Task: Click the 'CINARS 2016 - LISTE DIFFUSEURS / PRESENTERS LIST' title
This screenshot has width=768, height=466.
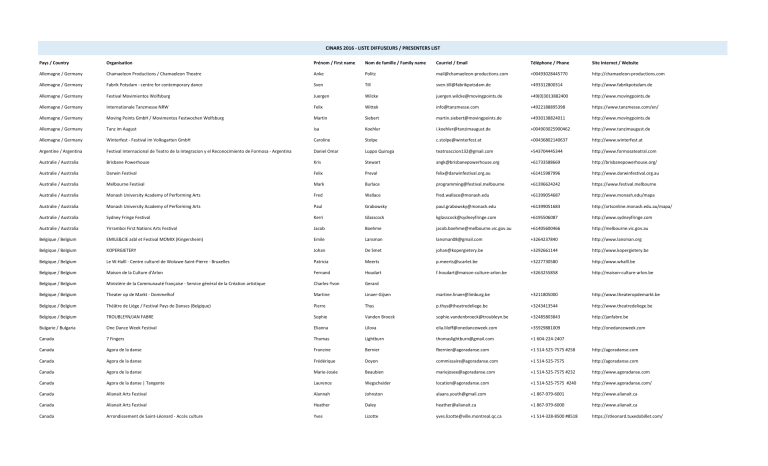Action: (383, 48)
